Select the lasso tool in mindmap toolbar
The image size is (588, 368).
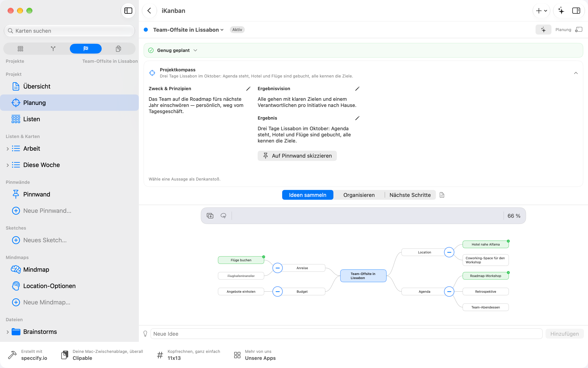(223, 216)
